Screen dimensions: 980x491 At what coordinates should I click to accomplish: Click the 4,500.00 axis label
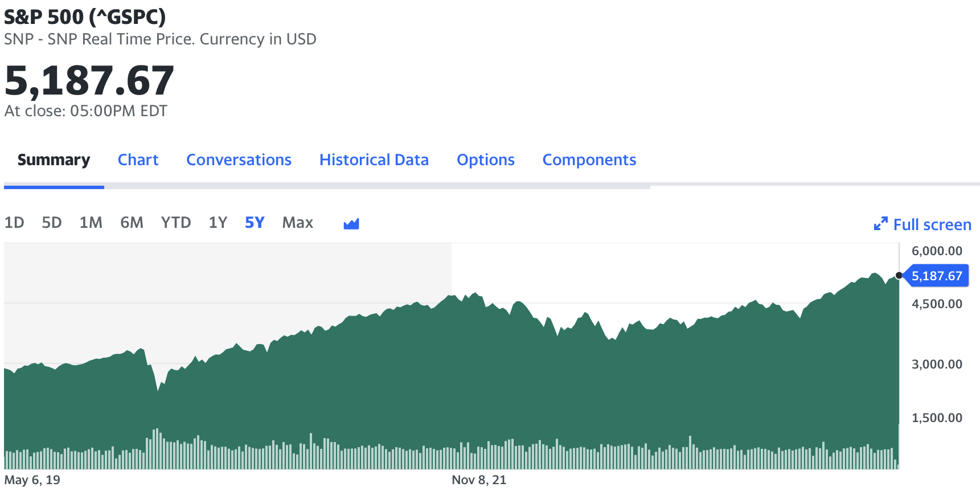[x=937, y=304]
